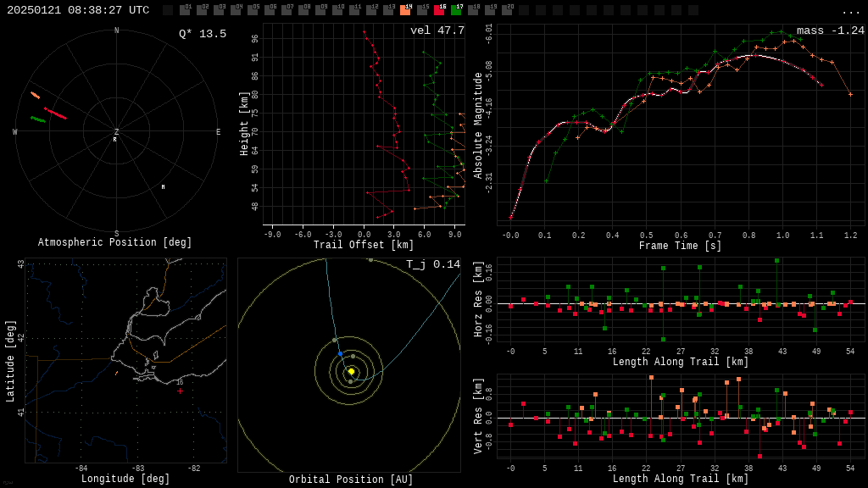Click the yellow Sun in orbital plot
Screen dimensions: 868x488
tap(351, 371)
